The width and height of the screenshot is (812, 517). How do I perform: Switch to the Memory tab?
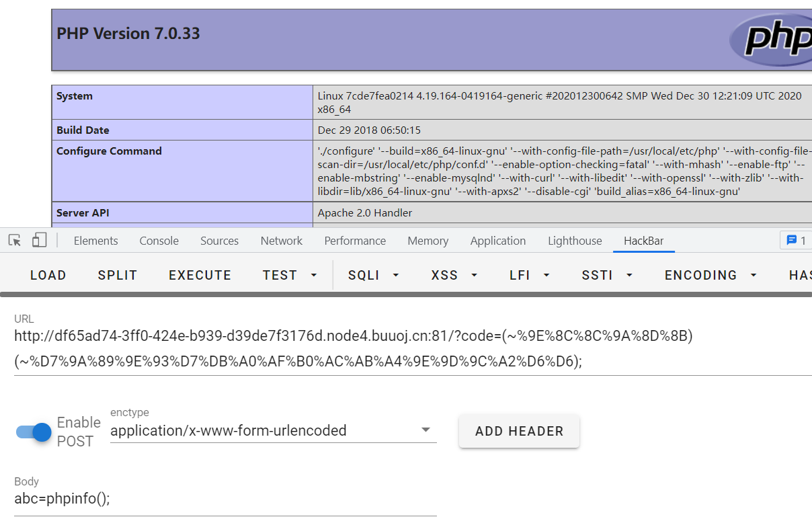click(x=428, y=241)
